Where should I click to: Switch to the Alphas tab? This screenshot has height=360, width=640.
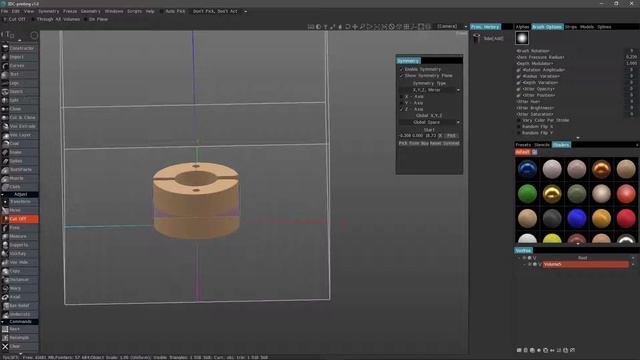pos(522,27)
